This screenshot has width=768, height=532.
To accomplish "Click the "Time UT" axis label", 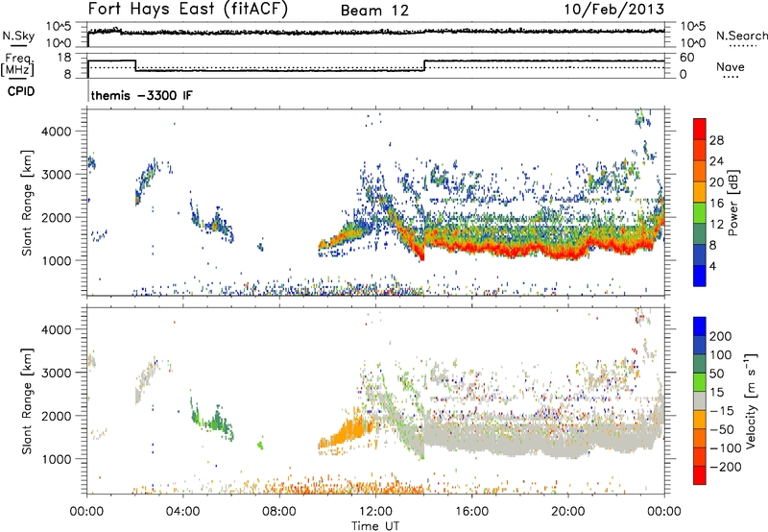I will [x=375, y=526].
